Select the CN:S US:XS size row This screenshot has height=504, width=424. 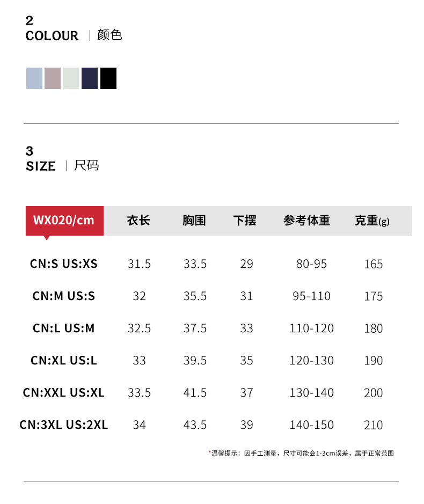tap(64, 264)
